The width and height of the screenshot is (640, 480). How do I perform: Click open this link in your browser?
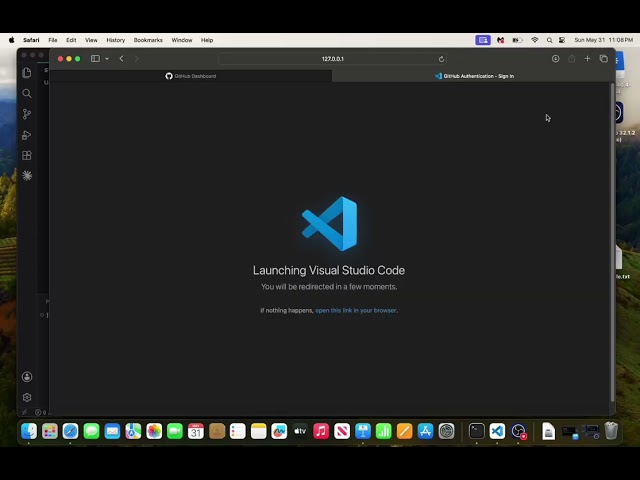(x=356, y=310)
